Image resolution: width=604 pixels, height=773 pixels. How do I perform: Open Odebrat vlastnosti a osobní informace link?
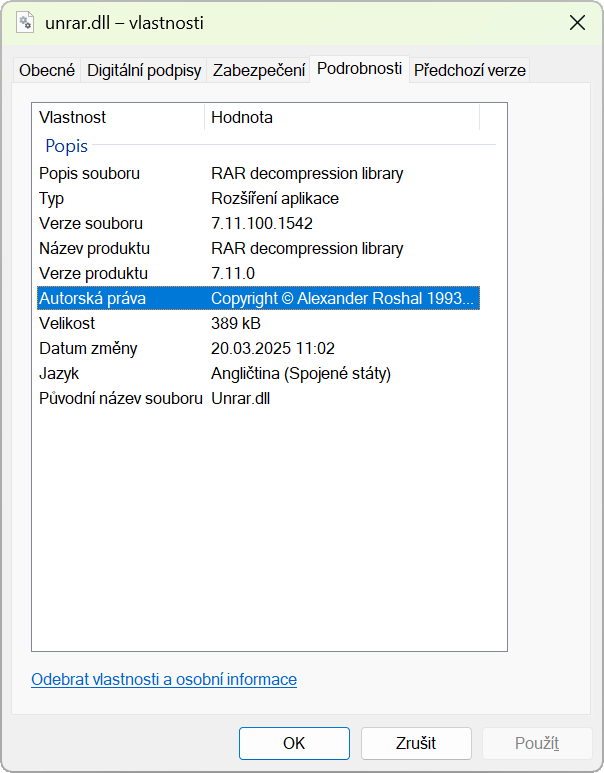pos(164,679)
